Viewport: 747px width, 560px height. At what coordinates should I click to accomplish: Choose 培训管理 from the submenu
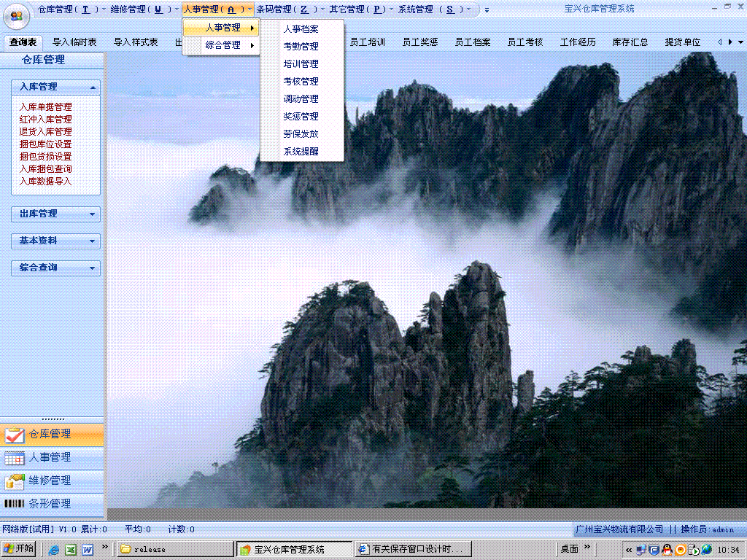301,64
